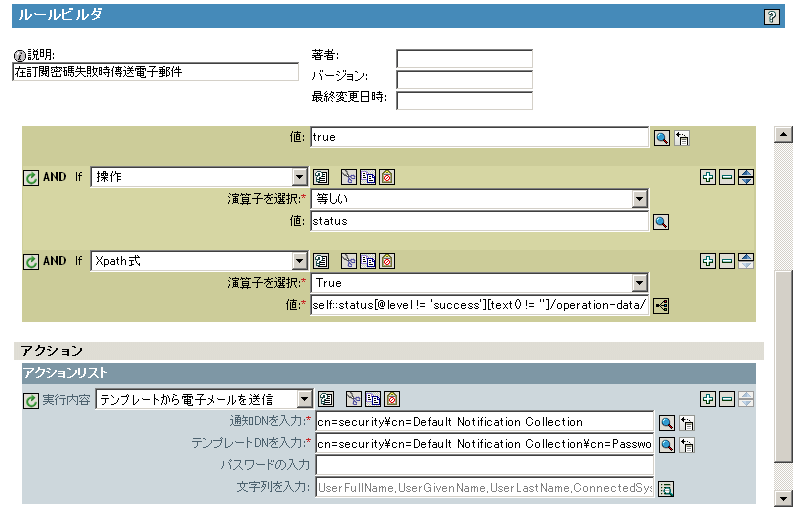The height and width of the screenshot is (507, 793).
Task: Click the 値 field containing 'status'
Action: [x=479, y=221]
